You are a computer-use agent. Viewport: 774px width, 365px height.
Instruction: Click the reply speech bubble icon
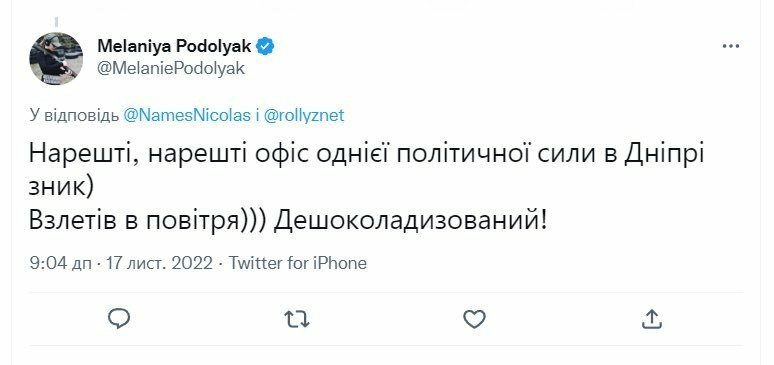click(x=119, y=319)
